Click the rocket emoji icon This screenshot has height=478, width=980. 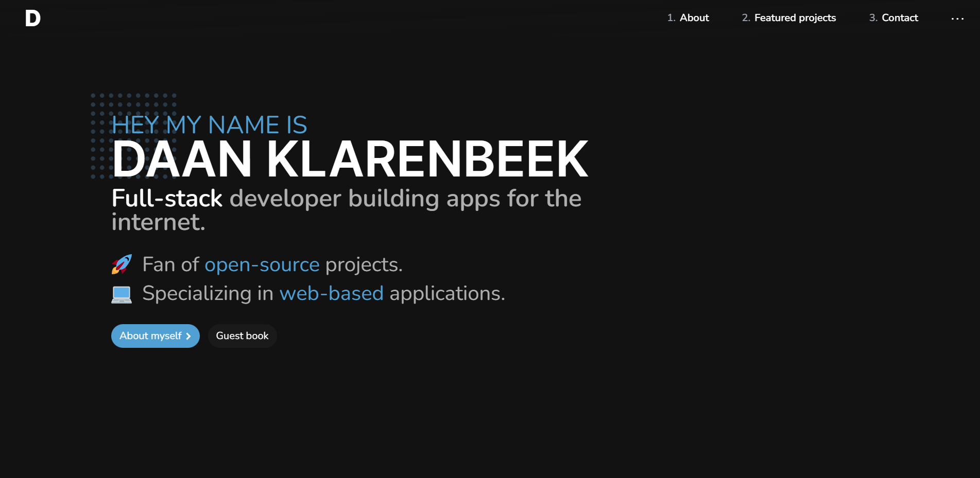point(122,264)
